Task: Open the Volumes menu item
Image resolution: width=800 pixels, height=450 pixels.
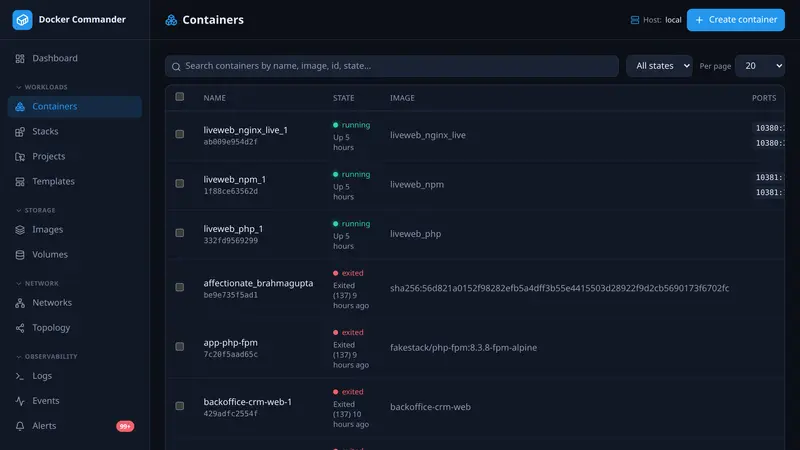Action: [x=74, y=255]
